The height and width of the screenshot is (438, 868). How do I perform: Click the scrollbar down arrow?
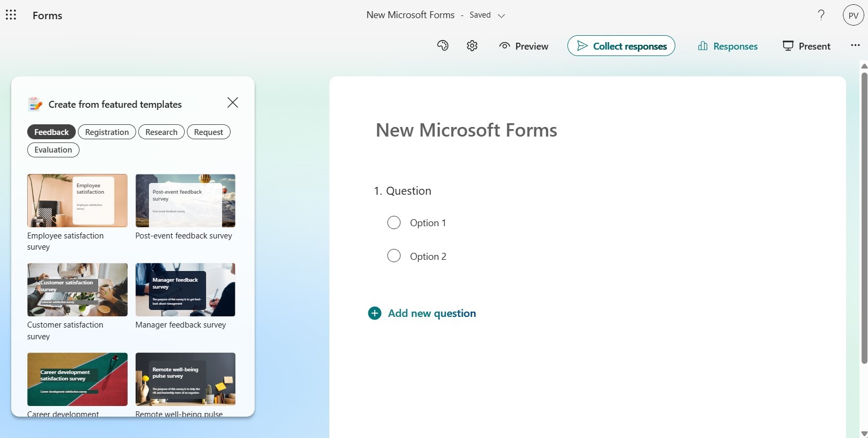[x=864, y=434]
